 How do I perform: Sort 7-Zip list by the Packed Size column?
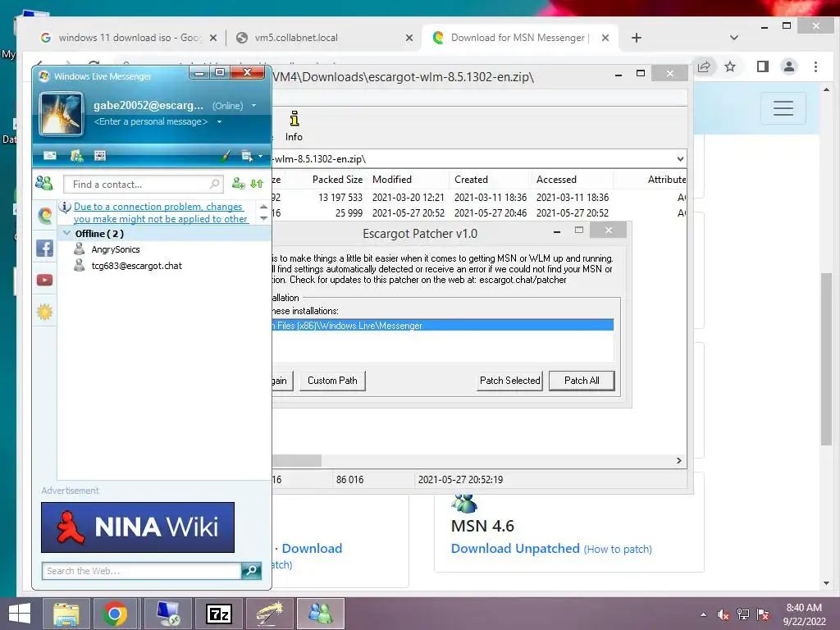[337, 180]
